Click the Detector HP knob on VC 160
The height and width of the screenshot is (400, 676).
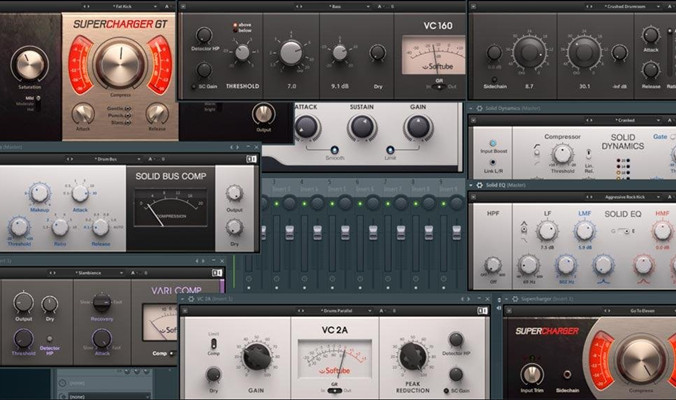point(204,36)
